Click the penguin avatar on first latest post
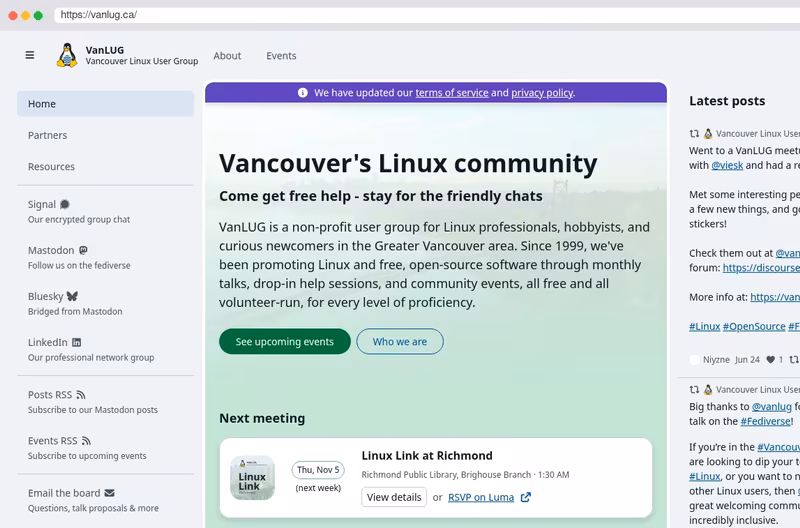Screen dimensions: 800x528 click(708, 134)
